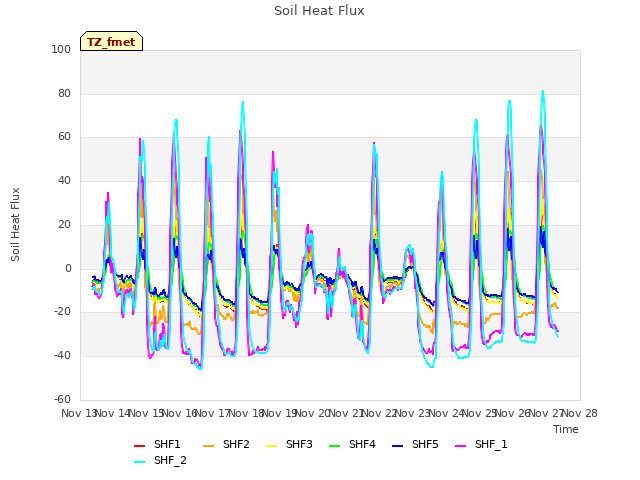
Task: Click the SHF1 legend entry
Action: pyautogui.click(x=157, y=444)
